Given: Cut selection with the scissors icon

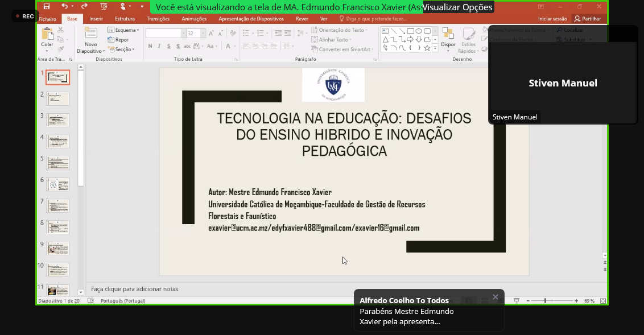Looking at the screenshot, I should [60, 30].
